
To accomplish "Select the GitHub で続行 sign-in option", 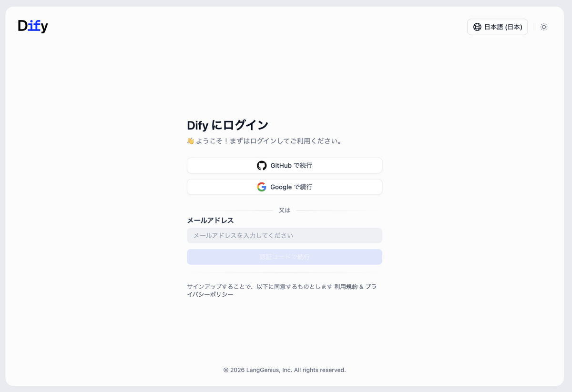I will 285,165.
